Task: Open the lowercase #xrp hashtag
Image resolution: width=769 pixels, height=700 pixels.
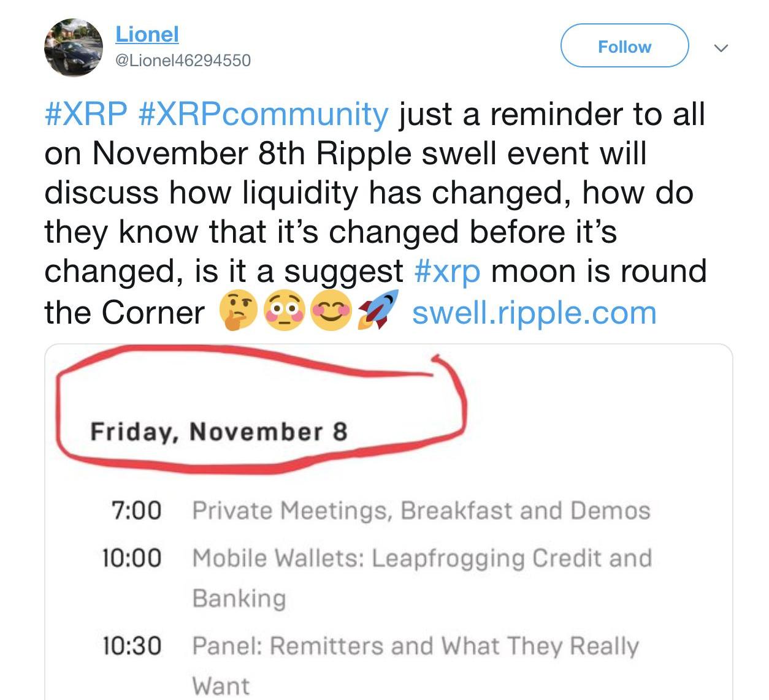Action: pyautogui.click(x=447, y=272)
